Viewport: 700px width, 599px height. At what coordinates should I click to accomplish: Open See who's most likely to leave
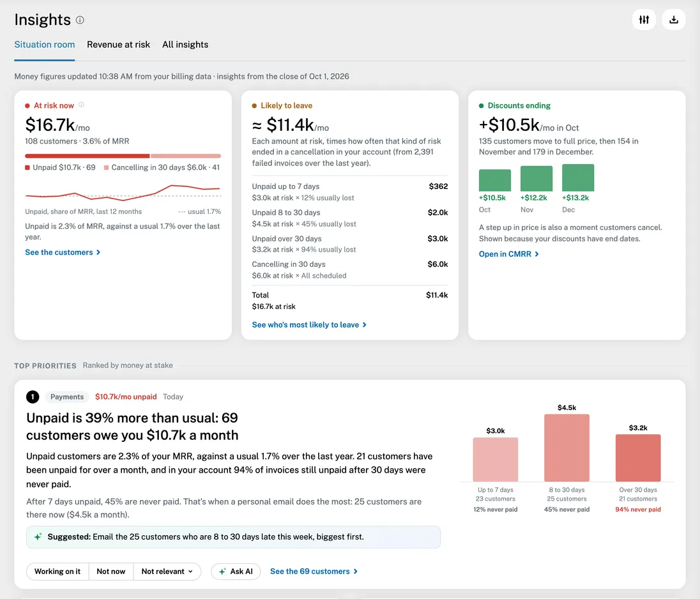[309, 325]
